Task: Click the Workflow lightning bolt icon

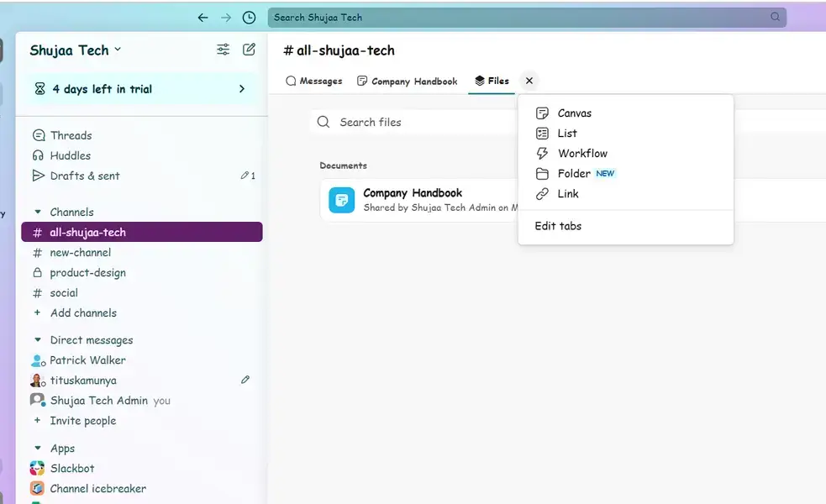Action: point(542,153)
